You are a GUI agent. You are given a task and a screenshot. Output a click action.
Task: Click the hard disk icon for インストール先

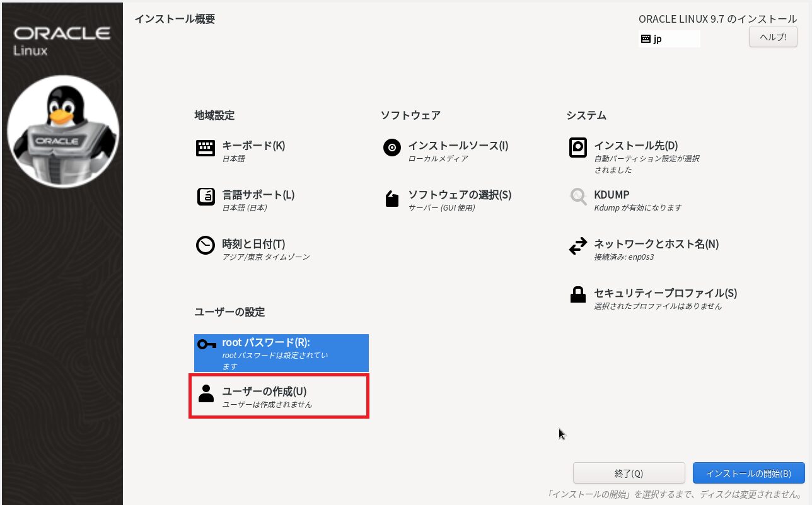pyautogui.click(x=577, y=148)
